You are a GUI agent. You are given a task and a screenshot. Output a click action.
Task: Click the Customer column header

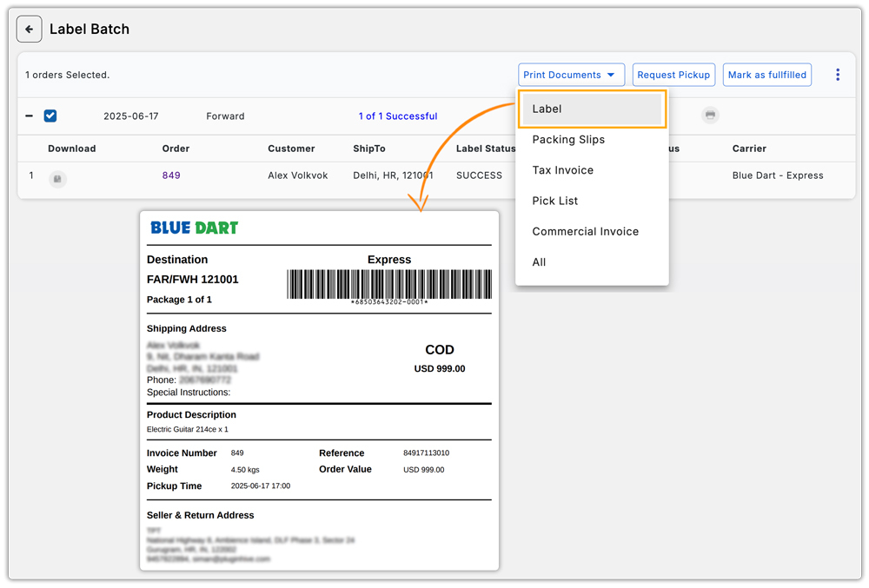coord(291,149)
